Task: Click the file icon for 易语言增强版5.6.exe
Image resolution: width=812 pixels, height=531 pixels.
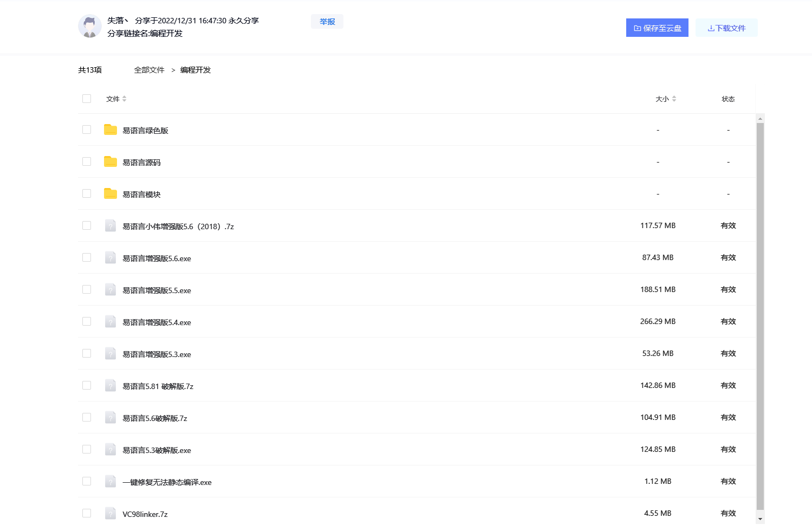Action: (x=111, y=257)
